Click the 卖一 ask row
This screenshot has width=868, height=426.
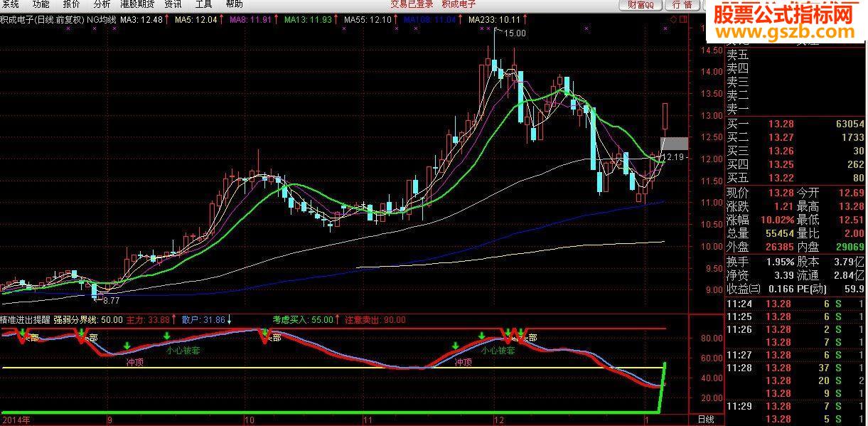795,110
